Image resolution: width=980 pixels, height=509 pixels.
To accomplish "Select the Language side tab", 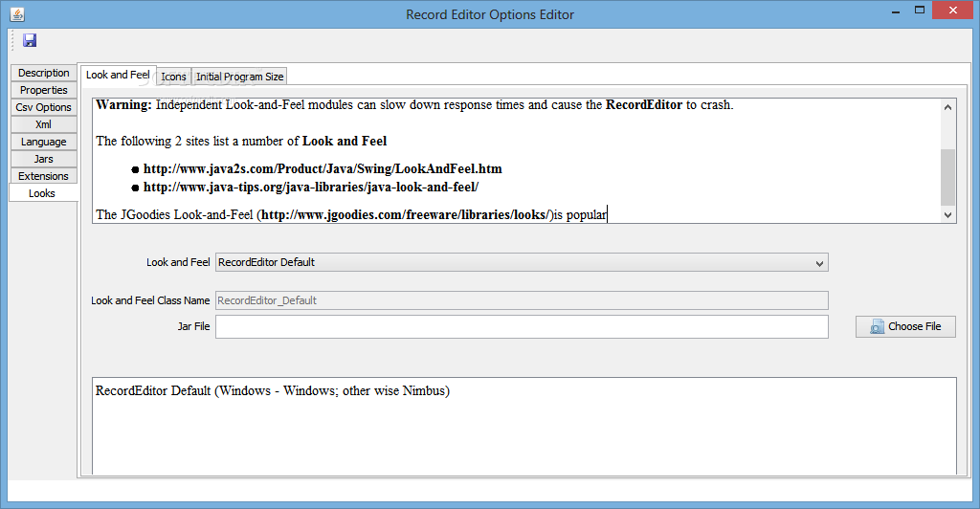I will [x=44, y=142].
